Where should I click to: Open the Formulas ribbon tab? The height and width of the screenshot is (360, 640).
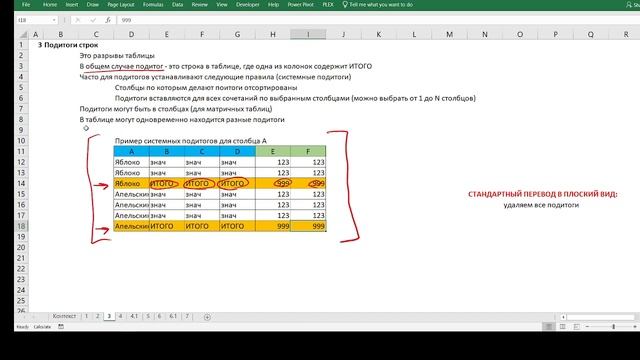[153, 4]
